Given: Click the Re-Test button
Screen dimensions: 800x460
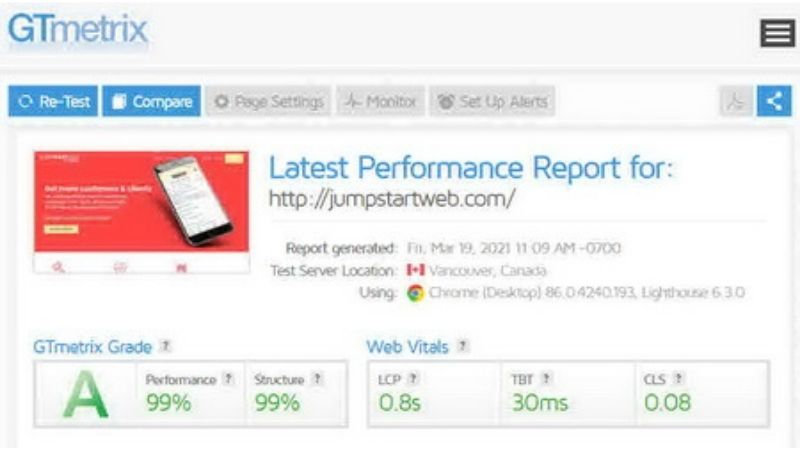Looking at the screenshot, I should [53, 101].
